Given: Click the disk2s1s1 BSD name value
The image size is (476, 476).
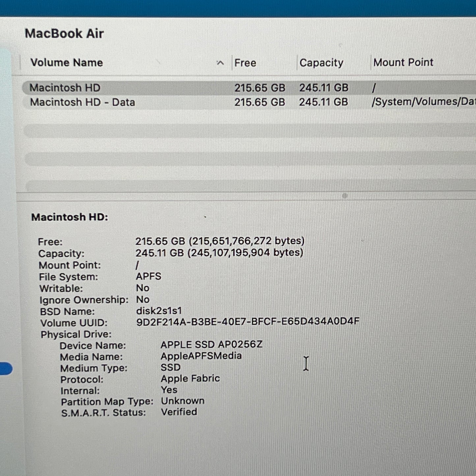Looking at the screenshot, I should coord(159,311).
